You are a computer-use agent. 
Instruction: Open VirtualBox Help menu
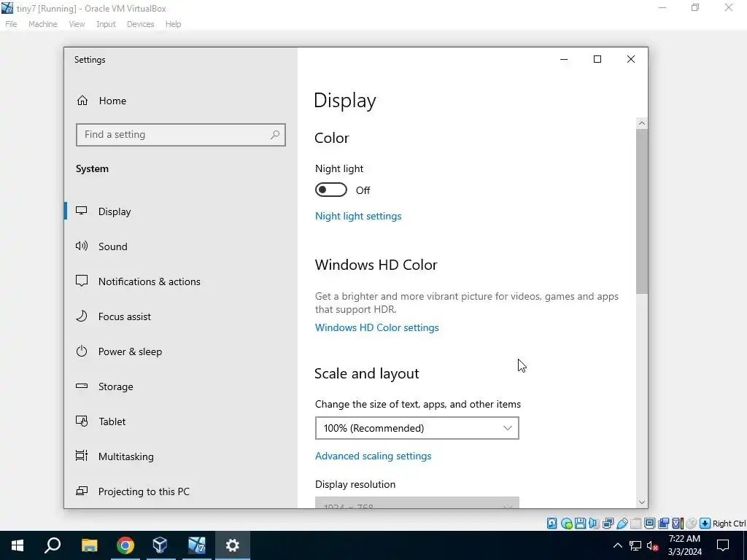pyautogui.click(x=174, y=24)
